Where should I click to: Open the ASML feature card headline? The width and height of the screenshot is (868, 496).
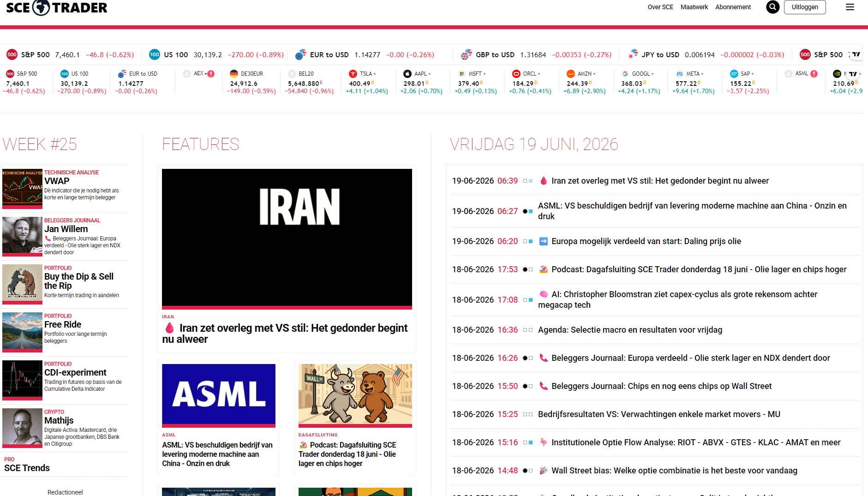[217, 454]
